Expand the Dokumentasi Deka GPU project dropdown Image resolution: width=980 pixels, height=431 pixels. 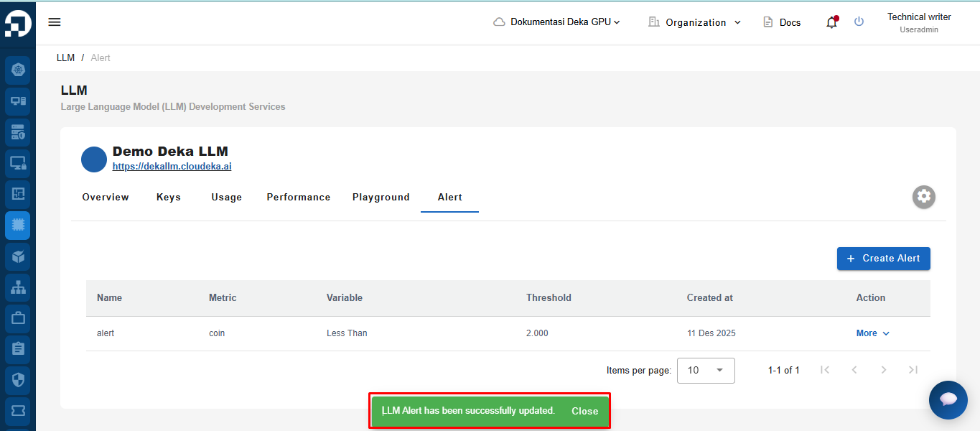(556, 22)
